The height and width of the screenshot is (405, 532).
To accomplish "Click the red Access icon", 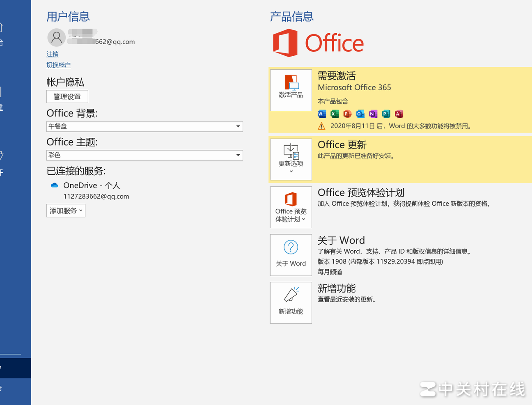I will [399, 114].
